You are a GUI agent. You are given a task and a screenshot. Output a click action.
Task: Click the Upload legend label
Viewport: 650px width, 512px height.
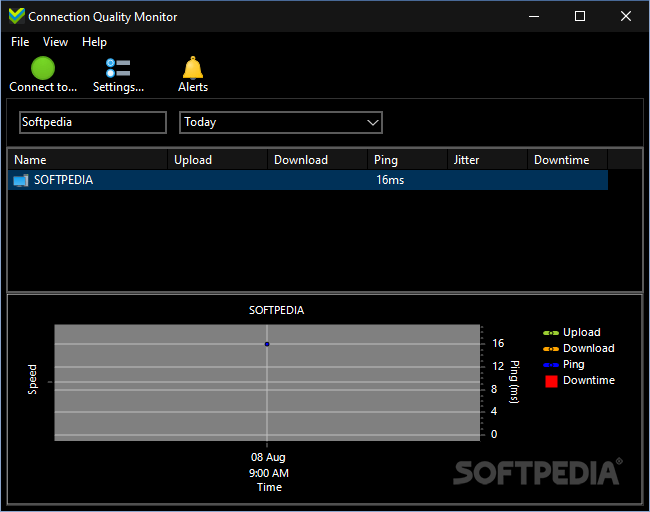pos(582,332)
